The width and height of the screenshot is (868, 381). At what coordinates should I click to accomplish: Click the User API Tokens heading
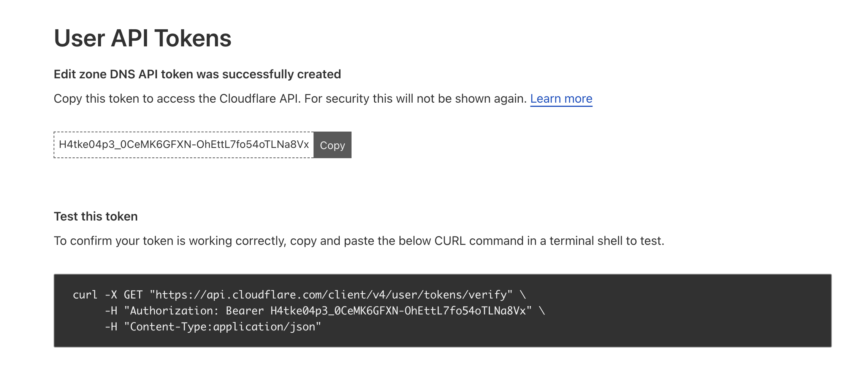[x=143, y=38]
